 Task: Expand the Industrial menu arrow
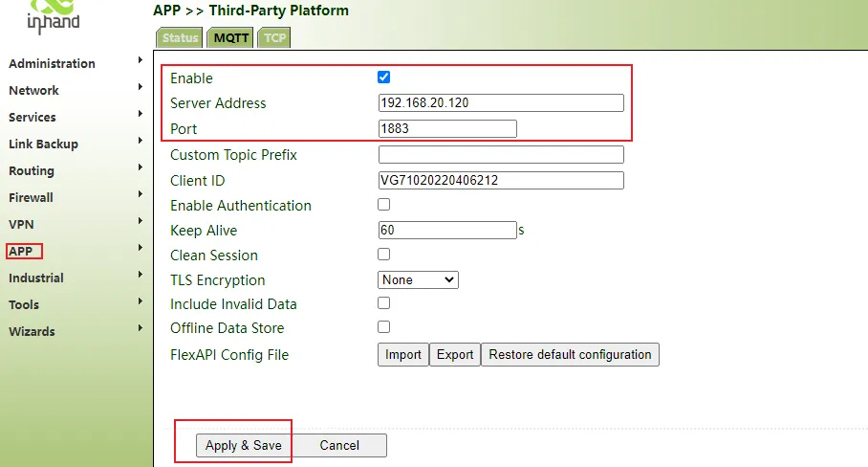coord(141,275)
